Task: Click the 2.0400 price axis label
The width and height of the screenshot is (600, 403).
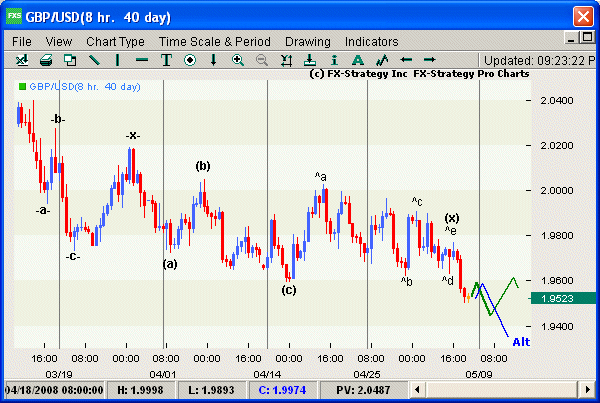Action: (557, 101)
